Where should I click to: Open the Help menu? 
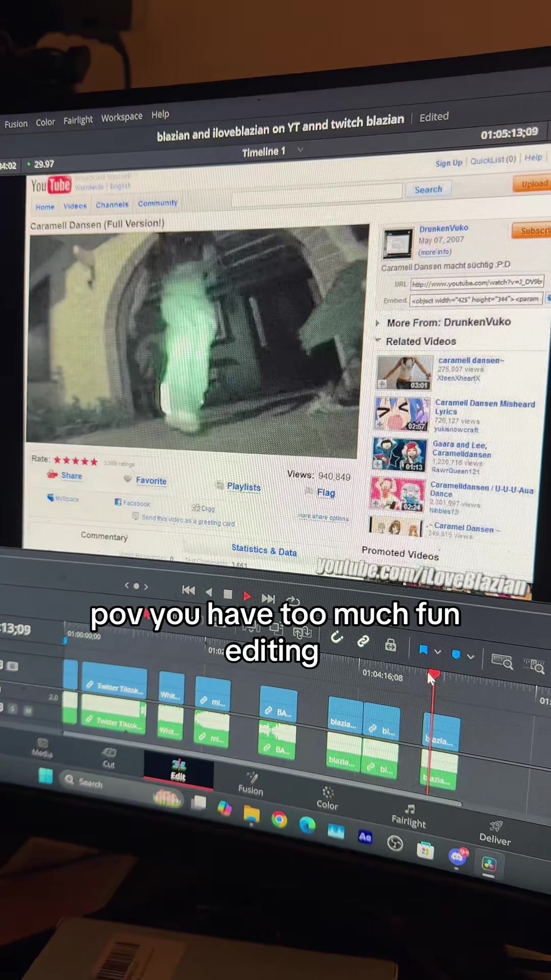click(160, 115)
